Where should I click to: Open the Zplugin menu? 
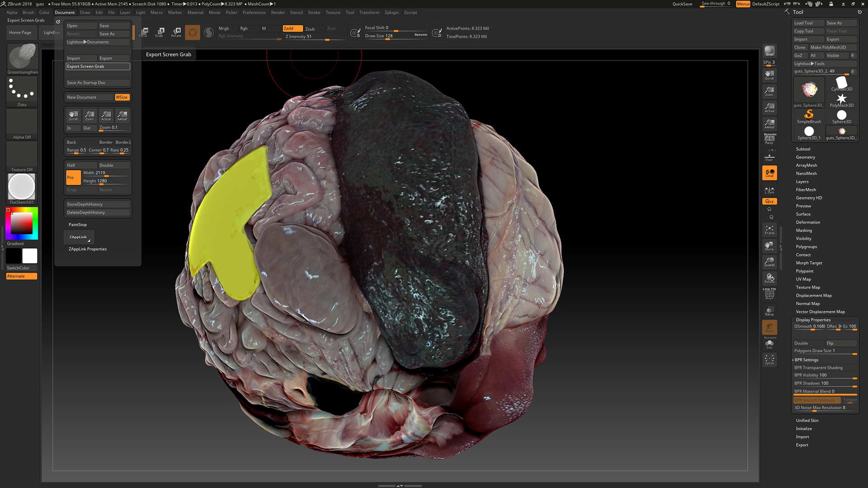coord(392,12)
